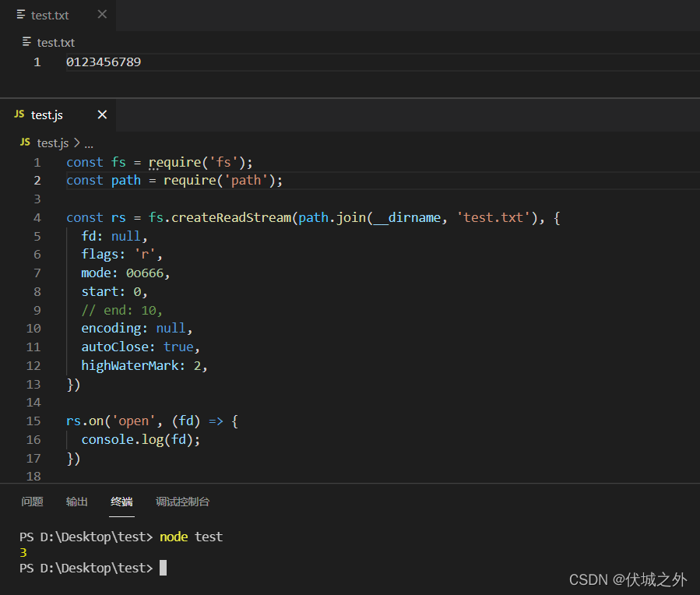Image resolution: width=700 pixels, height=595 pixels.
Task: Switch to the 输出 (Output) panel
Action: click(x=76, y=502)
